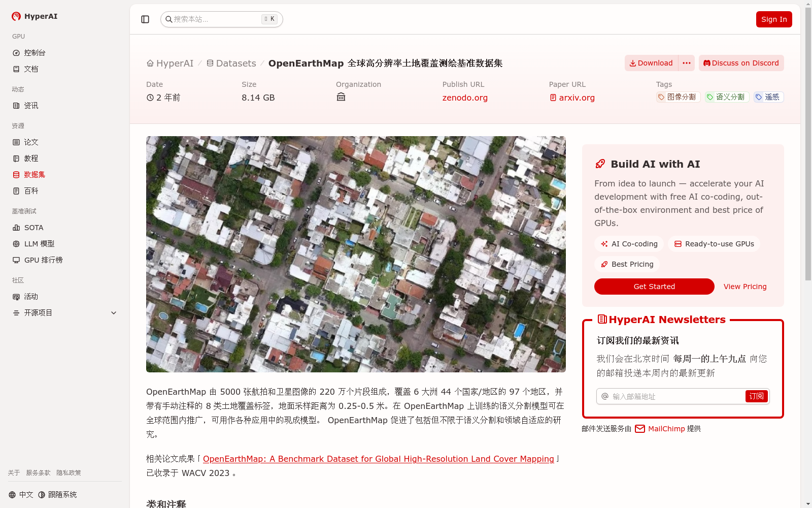Click the Get Started button

[x=654, y=287]
